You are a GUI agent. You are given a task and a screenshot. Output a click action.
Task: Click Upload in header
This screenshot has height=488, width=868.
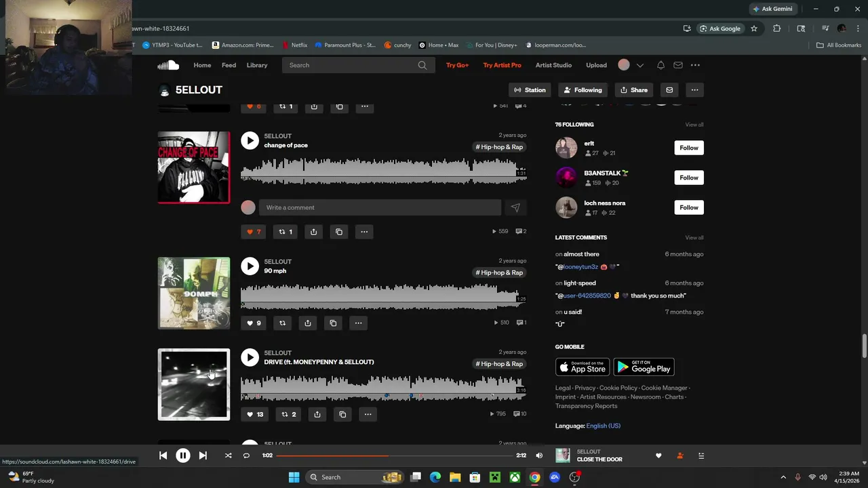[x=596, y=65]
